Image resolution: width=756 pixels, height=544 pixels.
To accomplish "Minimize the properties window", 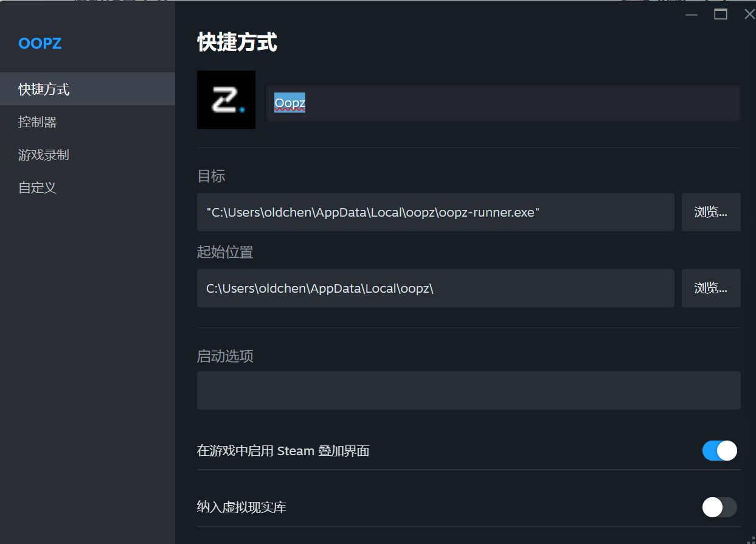I will point(692,14).
